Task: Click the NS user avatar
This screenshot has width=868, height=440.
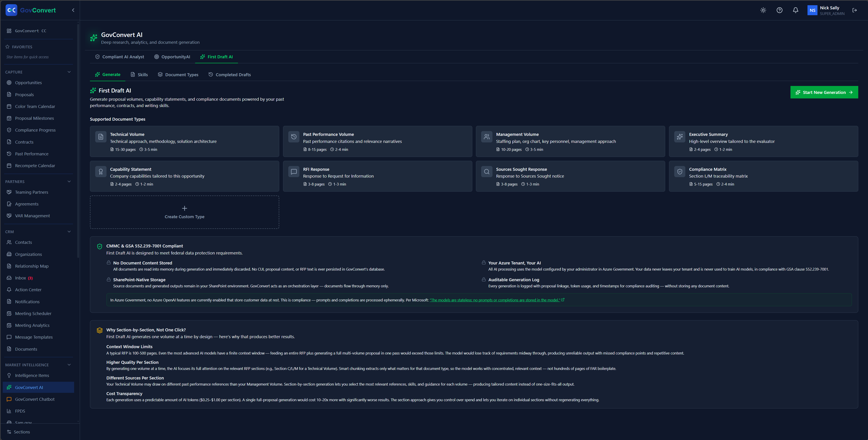Action: (x=812, y=10)
